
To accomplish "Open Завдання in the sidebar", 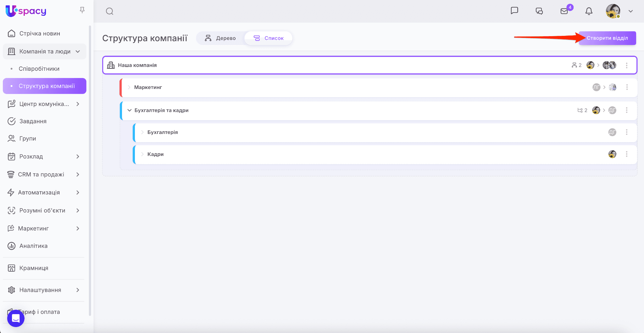I will 33,121.
